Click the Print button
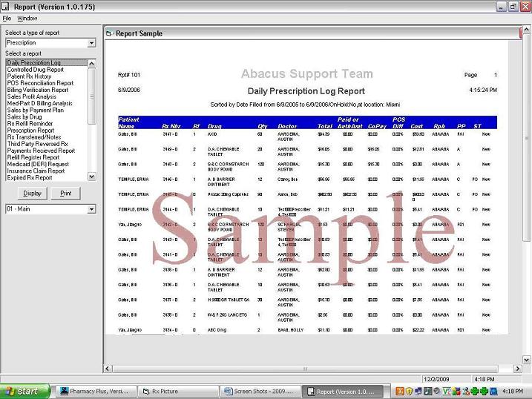This screenshot has width=532, height=399. [66, 194]
